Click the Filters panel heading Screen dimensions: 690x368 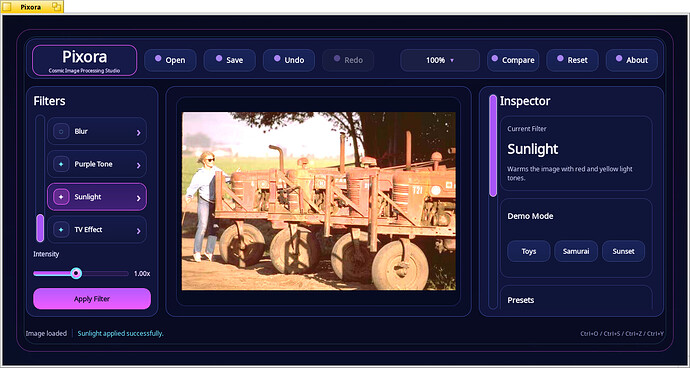(49, 101)
